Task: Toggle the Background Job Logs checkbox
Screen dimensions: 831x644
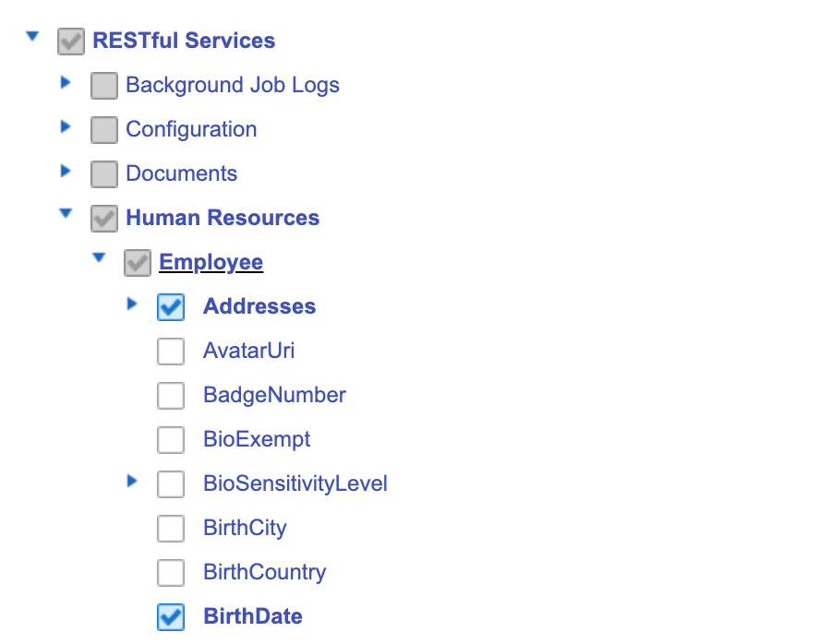Action: coord(104,86)
